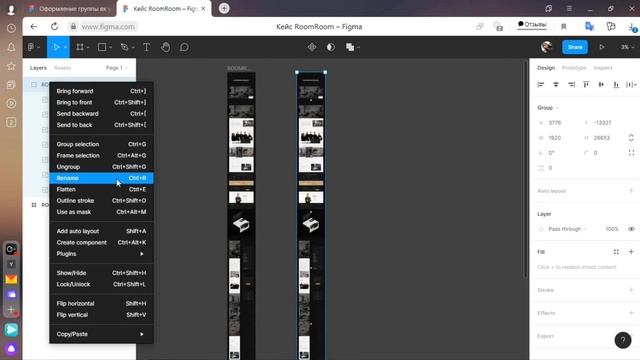
Task: Click the Boolean operations icon
Action: coord(350,47)
